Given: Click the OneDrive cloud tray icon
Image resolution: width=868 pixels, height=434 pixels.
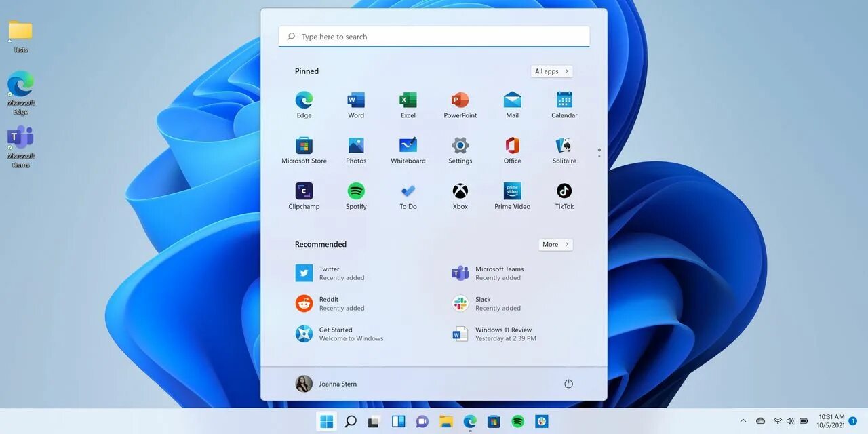Looking at the screenshot, I should [760, 421].
